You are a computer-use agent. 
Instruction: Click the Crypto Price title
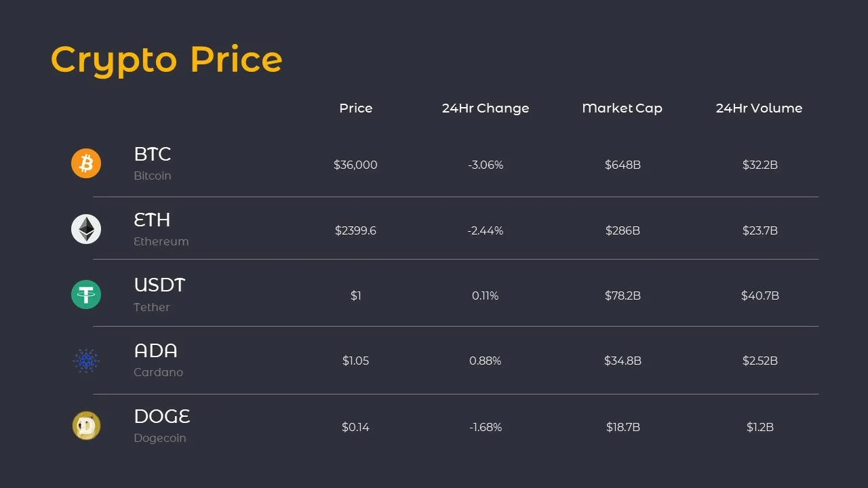point(167,61)
